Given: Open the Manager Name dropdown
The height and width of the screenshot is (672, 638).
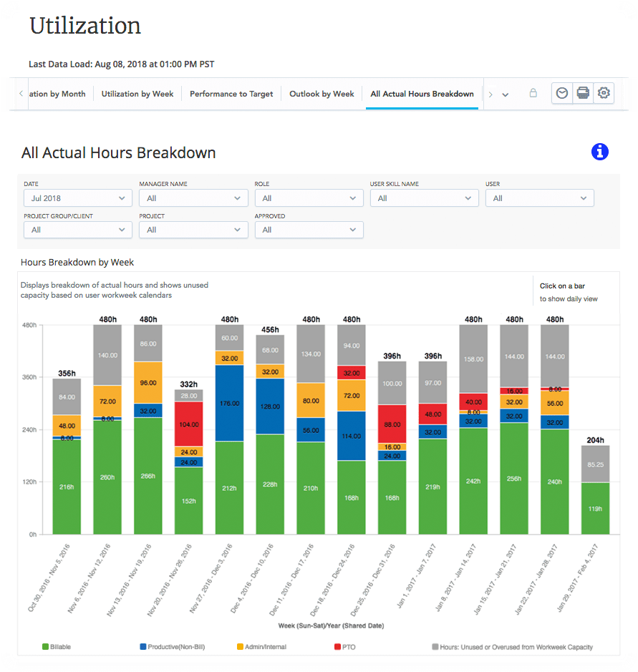Looking at the screenshot, I should coord(193,198).
